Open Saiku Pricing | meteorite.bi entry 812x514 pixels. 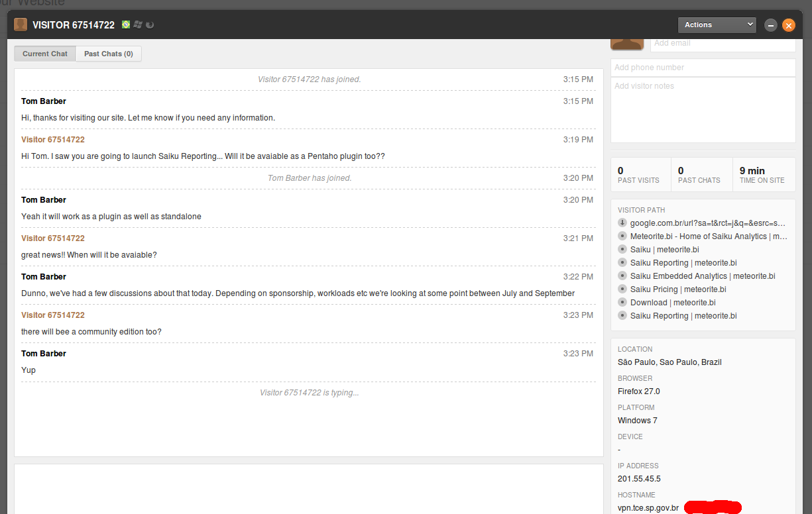pos(678,289)
